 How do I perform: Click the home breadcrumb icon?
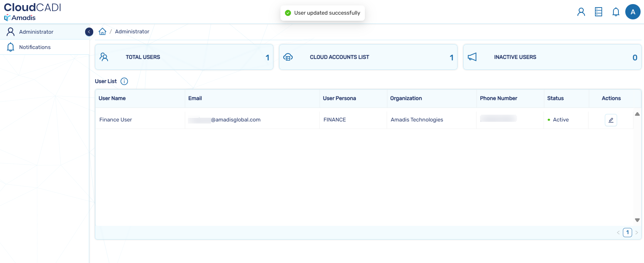coord(102,32)
